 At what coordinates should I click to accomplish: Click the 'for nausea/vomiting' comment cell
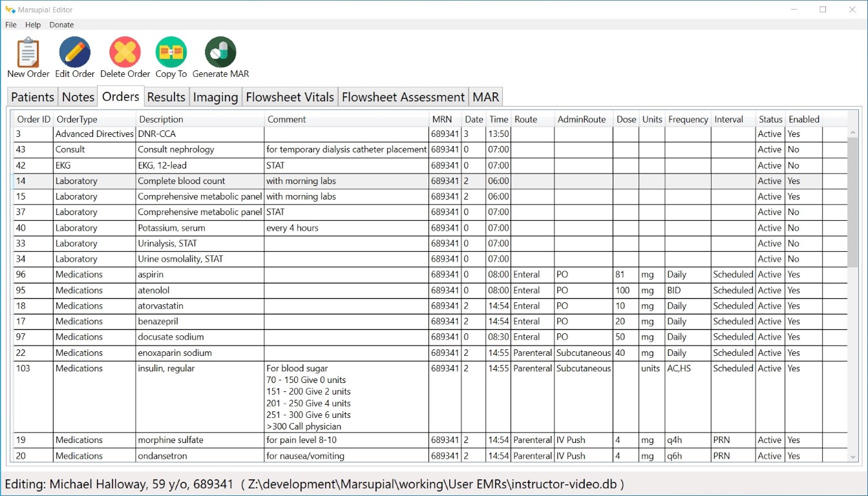coord(347,455)
